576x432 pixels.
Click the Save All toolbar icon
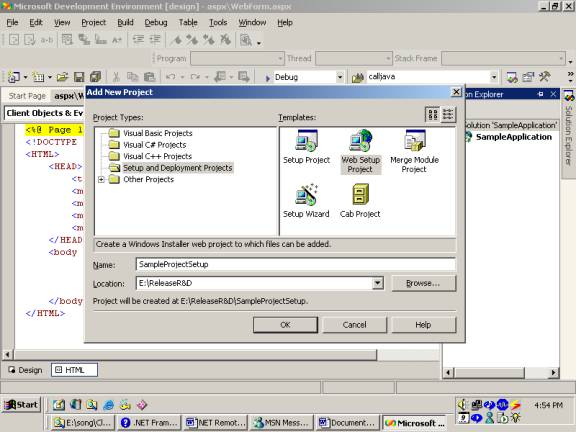(x=95, y=77)
